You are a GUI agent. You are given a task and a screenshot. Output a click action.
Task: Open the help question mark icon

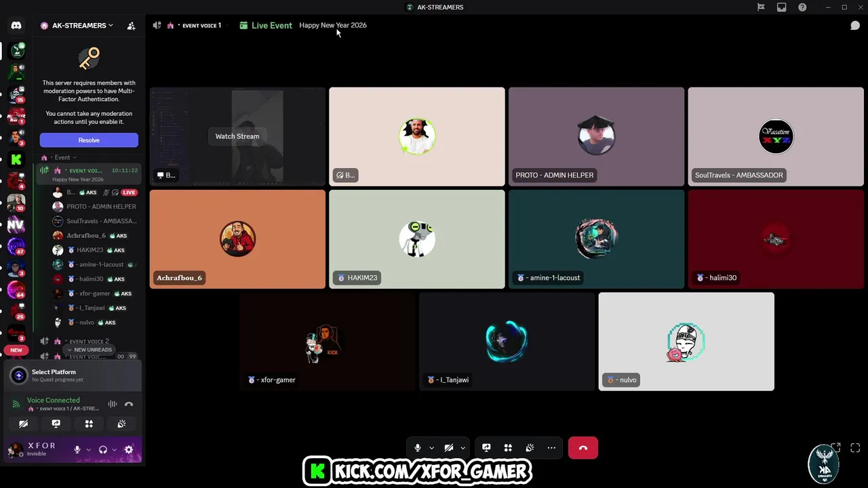(802, 7)
